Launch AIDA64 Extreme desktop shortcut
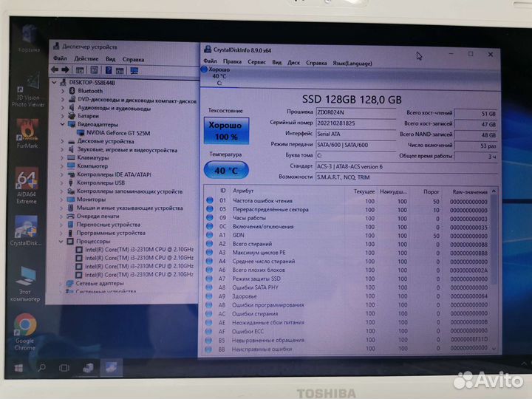The image size is (532, 399). click(27, 186)
